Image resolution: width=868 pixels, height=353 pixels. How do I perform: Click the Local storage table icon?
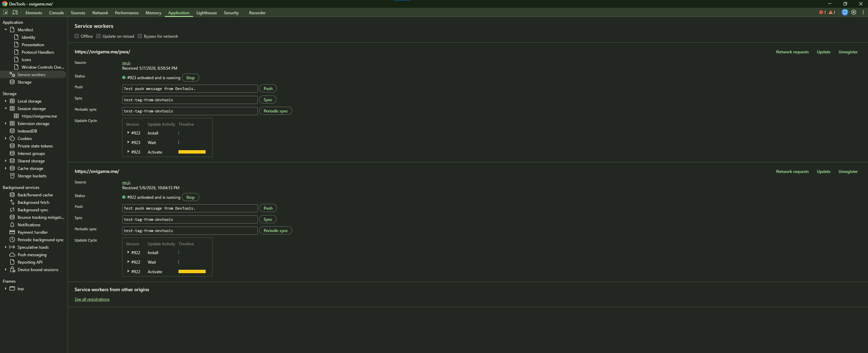pyautogui.click(x=12, y=101)
